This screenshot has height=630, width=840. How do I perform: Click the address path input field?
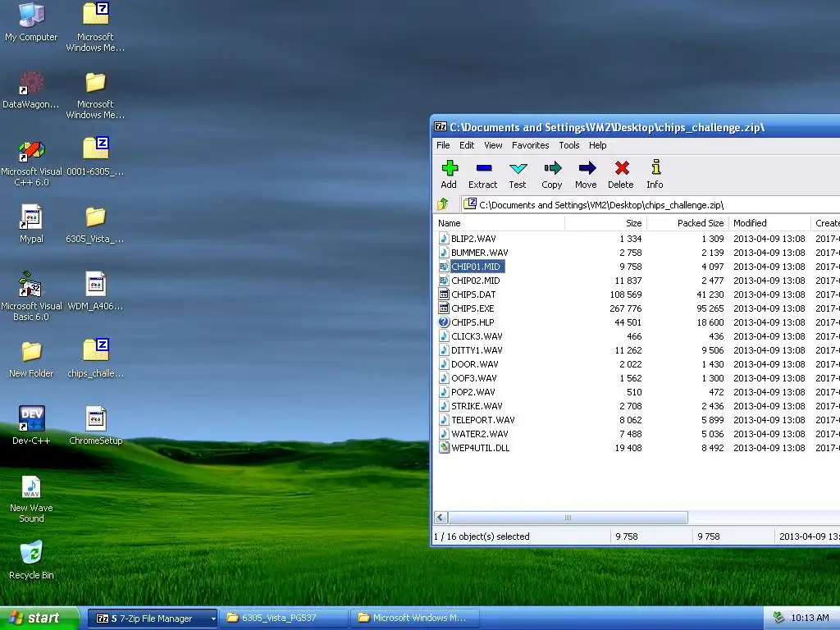[651, 204]
